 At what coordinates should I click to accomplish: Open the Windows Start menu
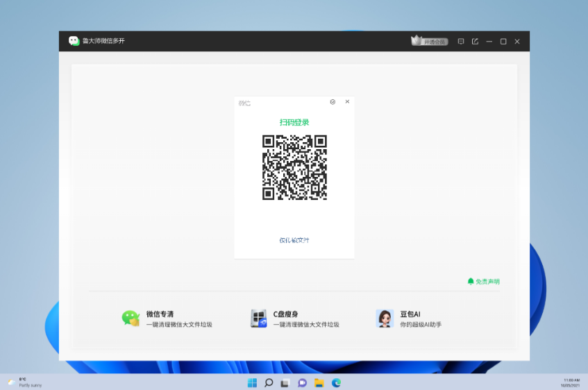pos(253,383)
